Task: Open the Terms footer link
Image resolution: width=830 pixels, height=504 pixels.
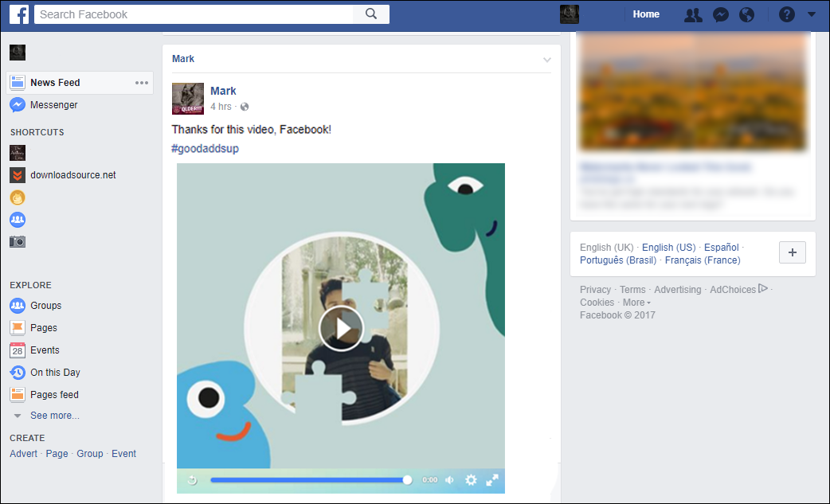Action: [x=632, y=290]
